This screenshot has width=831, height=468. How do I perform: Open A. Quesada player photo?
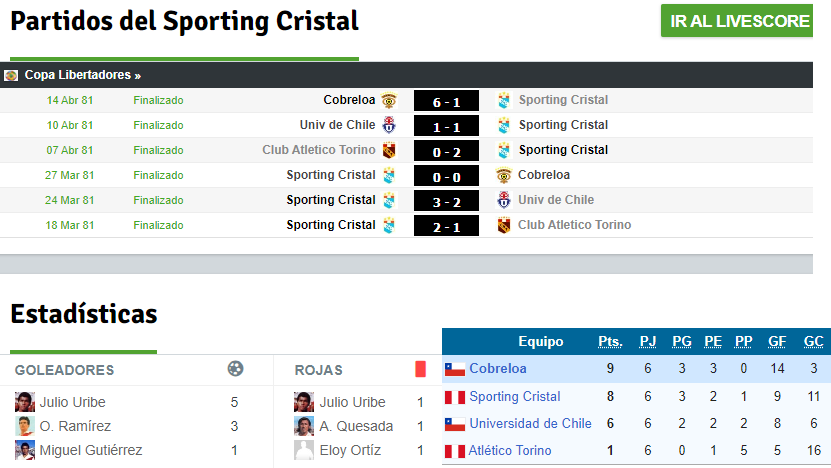click(304, 426)
